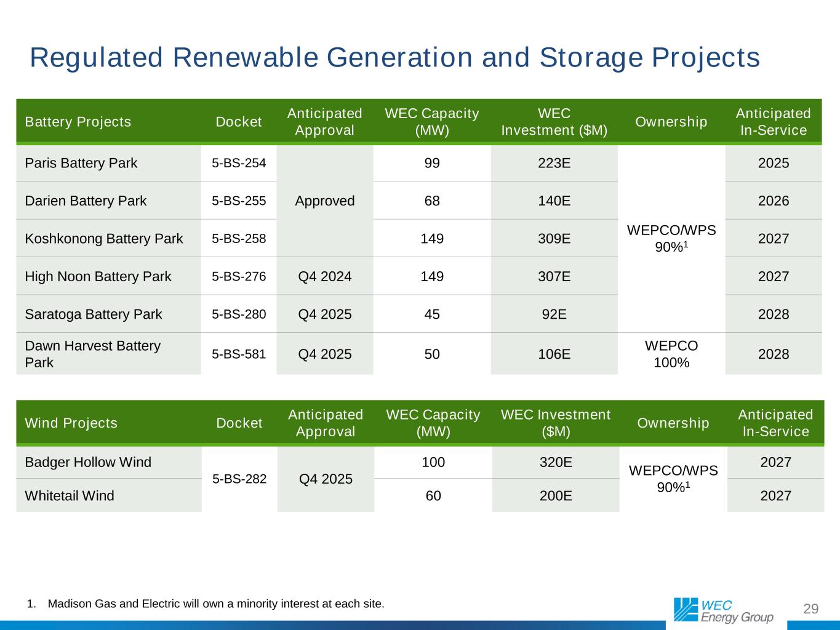Select the Whitetail Wind row label
This screenshot has width=840, height=630.
tap(70, 496)
